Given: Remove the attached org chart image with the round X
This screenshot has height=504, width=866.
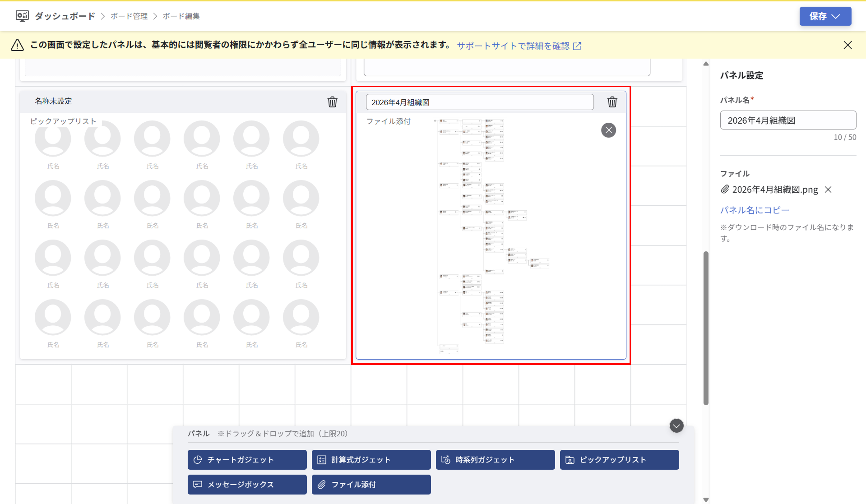Looking at the screenshot, I should [608, 130].
